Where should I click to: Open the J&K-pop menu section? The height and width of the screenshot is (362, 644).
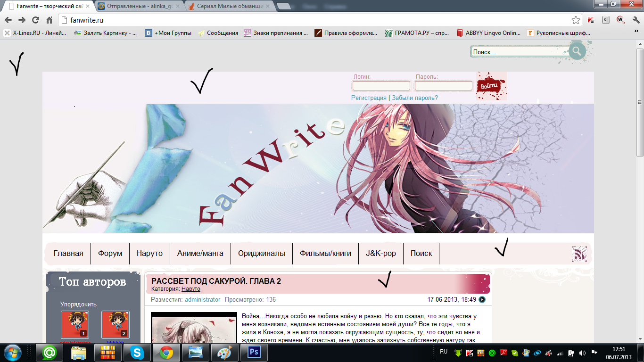[x=381, y=253]
